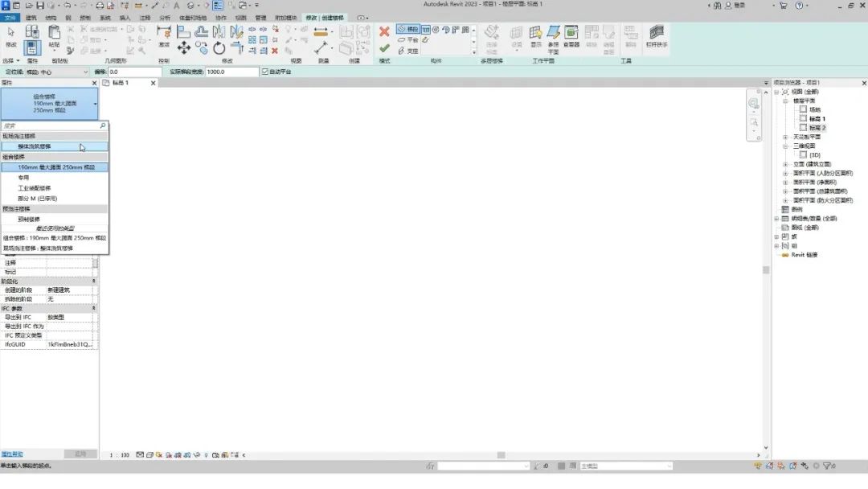
Task: Switch to the 管理 ribbon tab
Action: coord(260,18)
